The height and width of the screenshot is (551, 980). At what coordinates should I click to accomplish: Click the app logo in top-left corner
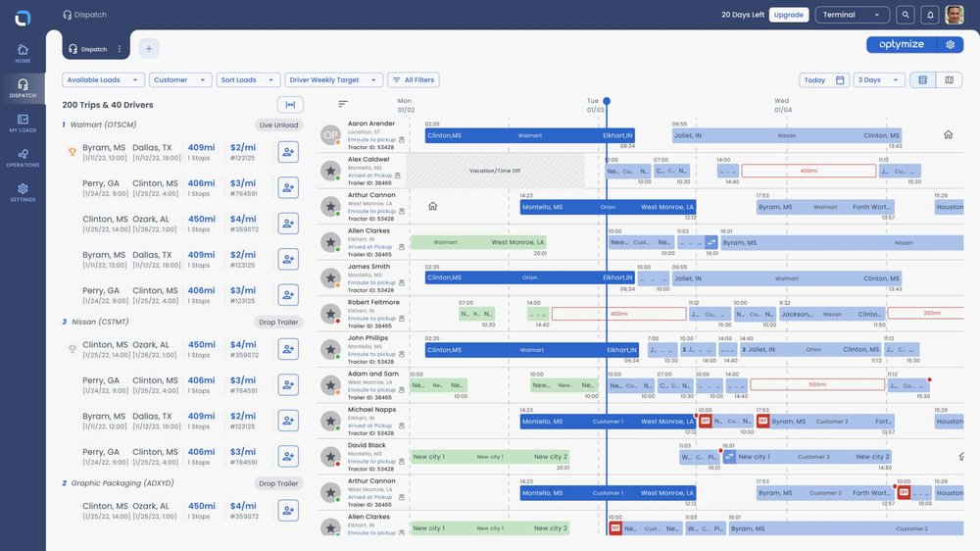tap(23, 18)
